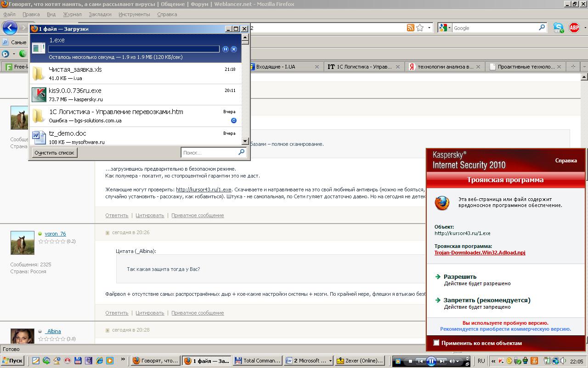The width and height of the screenshot is (588, 368).
Task: Close the Проактивные техноло... tab
Action: point(560,67)
